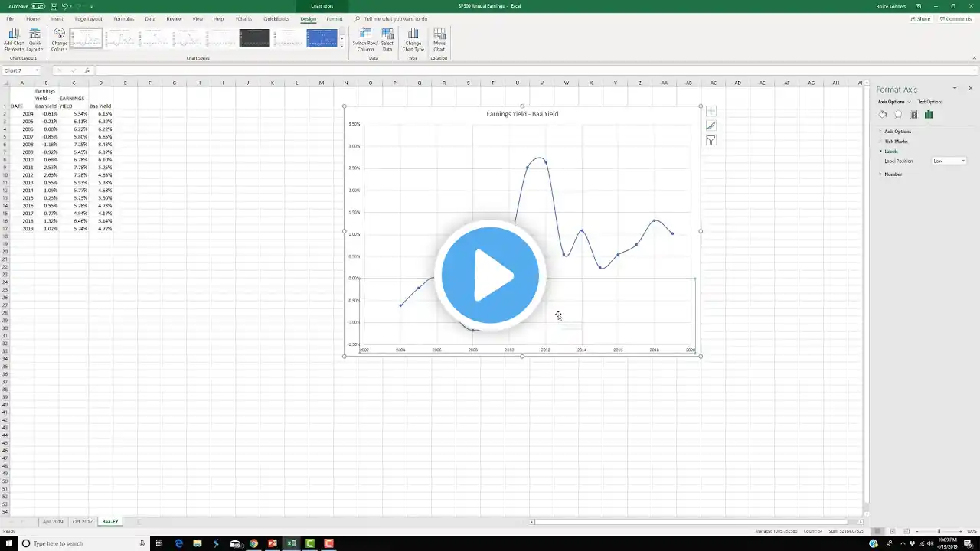This screenshot has width=980, height=551.
Task: Open File Explorer from the taskbar
Action: 198,543
